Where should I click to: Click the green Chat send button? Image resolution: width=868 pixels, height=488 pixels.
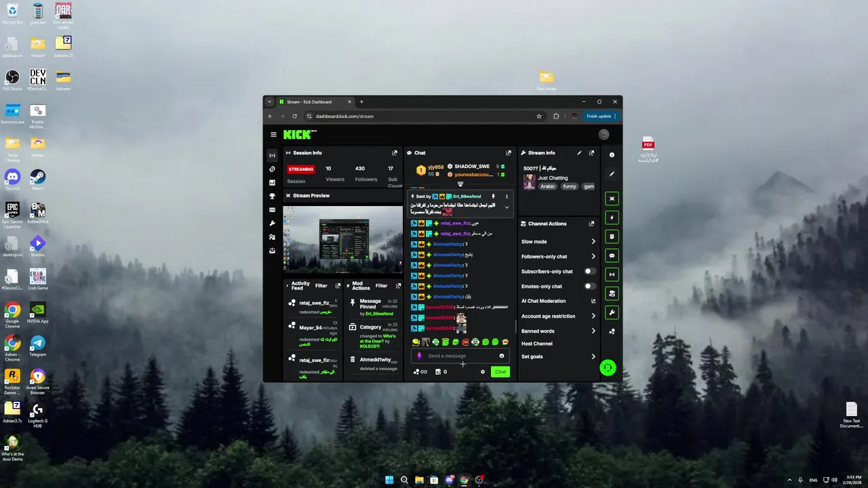(500, 371)
